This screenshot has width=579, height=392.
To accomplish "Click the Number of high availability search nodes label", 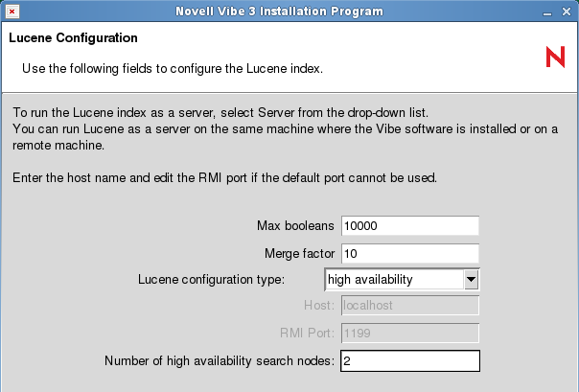I will pos(219,361).
